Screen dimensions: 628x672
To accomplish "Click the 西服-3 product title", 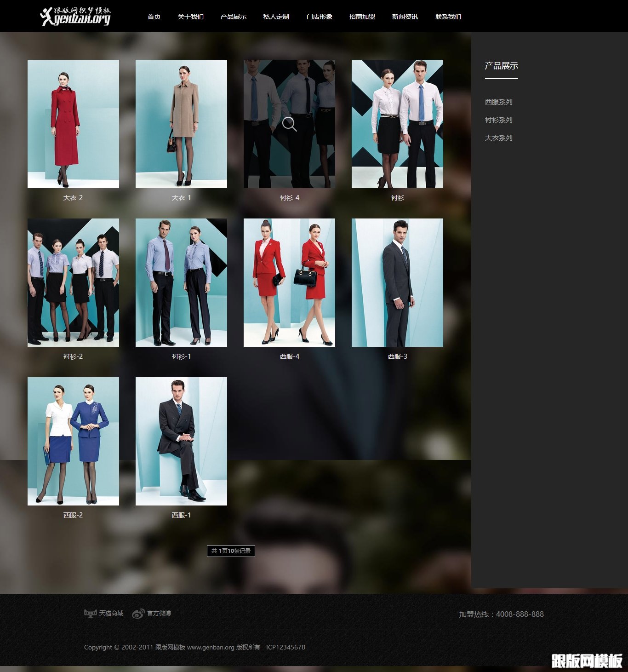I will point(397,356).
